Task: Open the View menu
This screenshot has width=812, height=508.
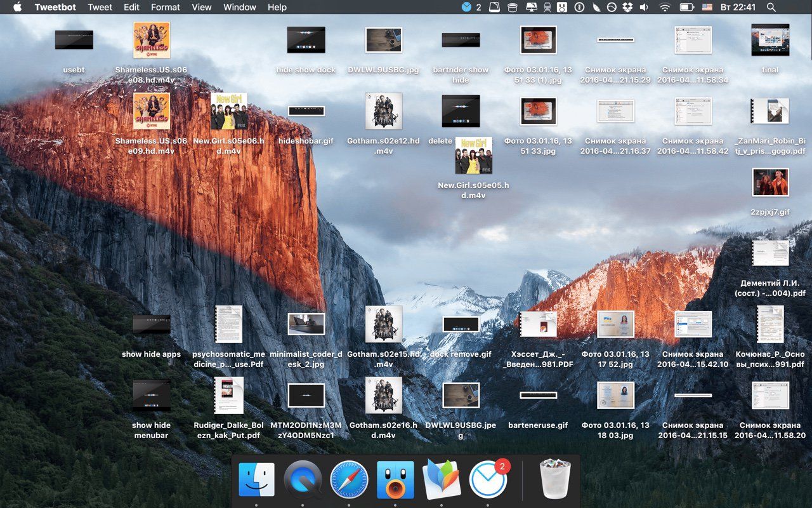Action: click(202, 7)
